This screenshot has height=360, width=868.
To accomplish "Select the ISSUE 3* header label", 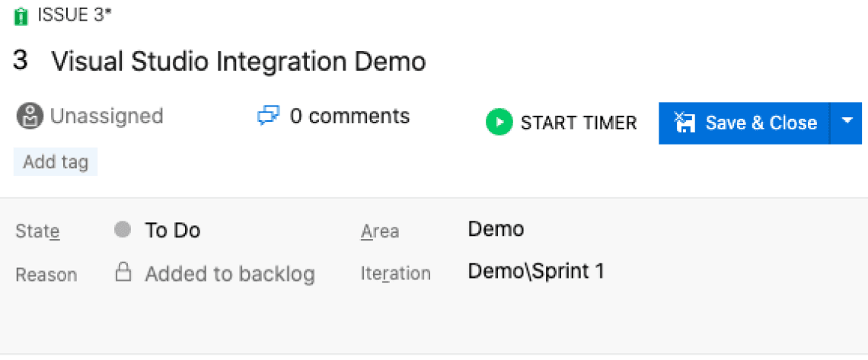I will click(74, 16).
